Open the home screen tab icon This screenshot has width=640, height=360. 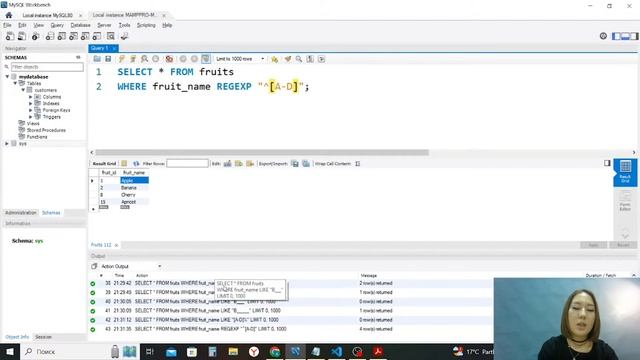[9, 15]
